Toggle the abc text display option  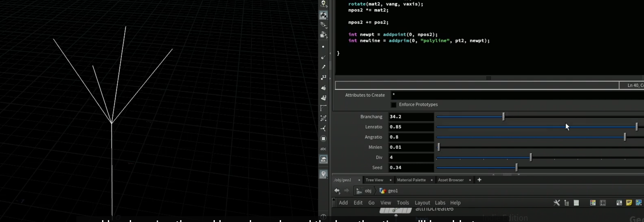(x=323, y=149)
